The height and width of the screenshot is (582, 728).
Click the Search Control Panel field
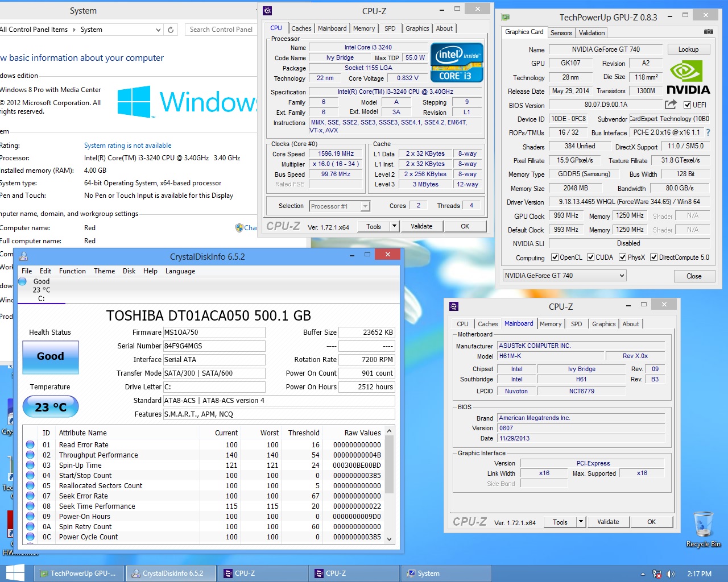[221, 30]
